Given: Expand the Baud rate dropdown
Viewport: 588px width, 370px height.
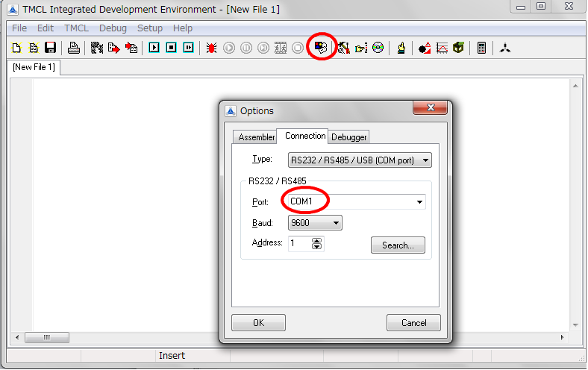Looking at the screenshot, I should 336,223.
